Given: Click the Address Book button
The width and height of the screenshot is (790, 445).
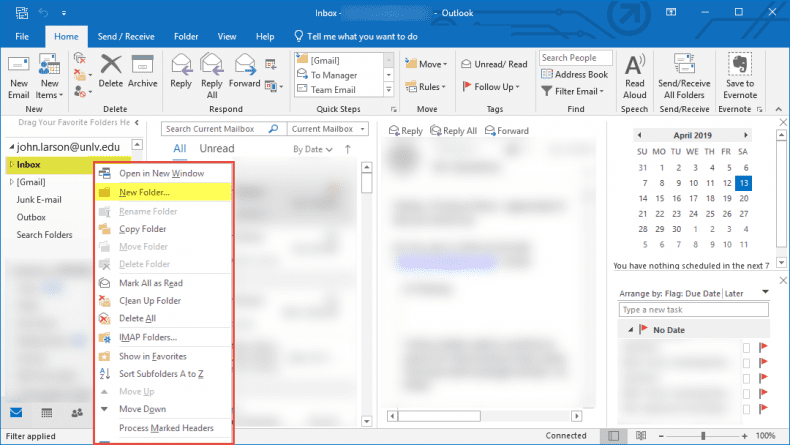Looking at the screenshot, I should click(x=574, y=74).
